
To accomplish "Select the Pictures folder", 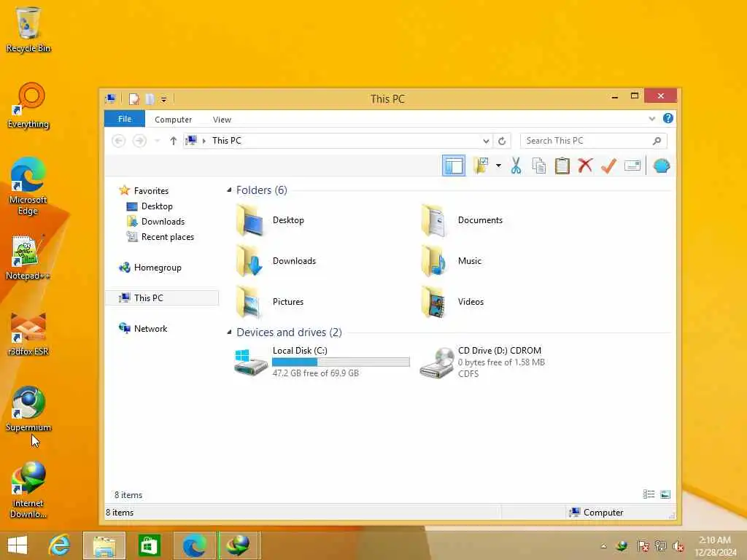I will pyautogui.click(x=270, y=302).
